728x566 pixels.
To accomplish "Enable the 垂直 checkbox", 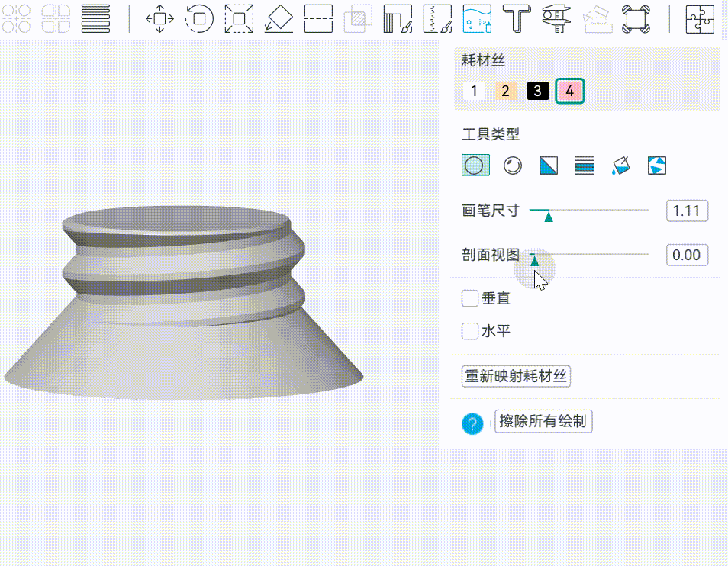I will coord(470,298).
